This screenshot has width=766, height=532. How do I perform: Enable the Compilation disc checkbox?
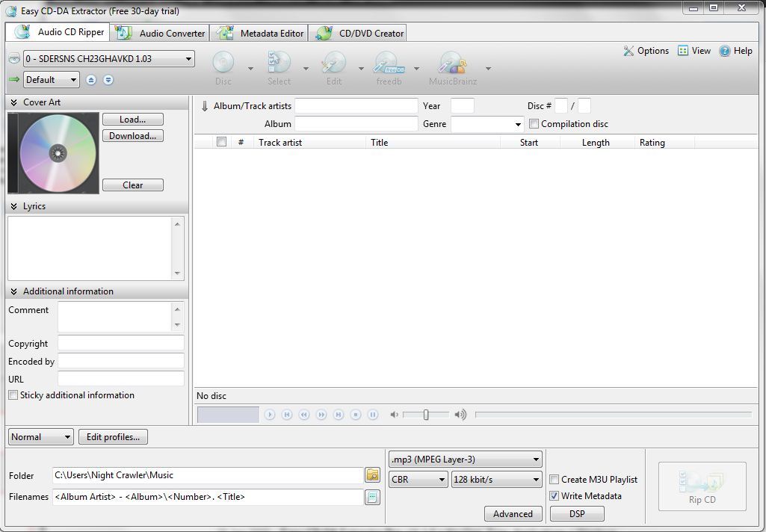pos(534,124)
